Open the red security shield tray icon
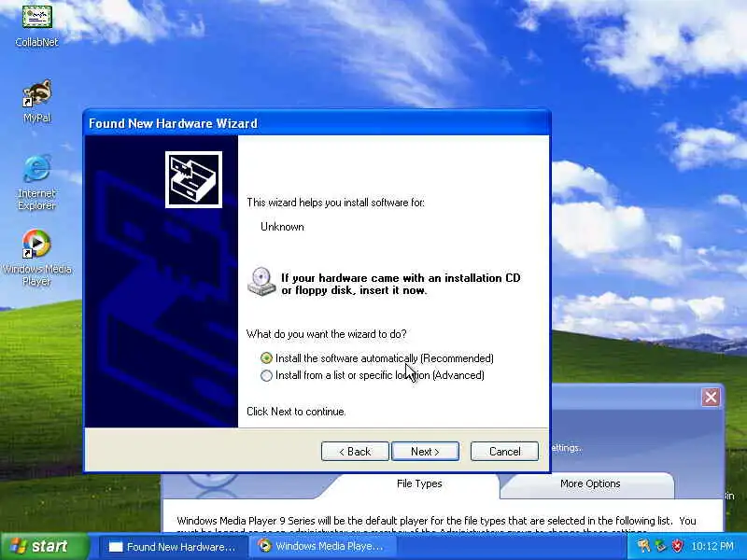 coord(677,546)
